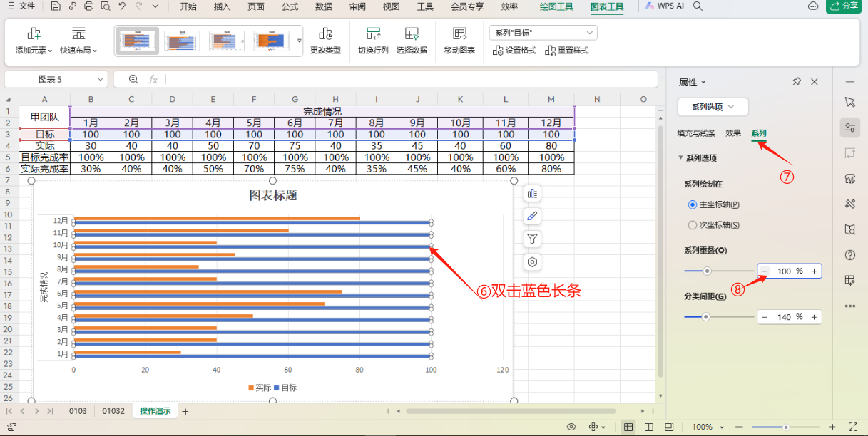Switch to page layout view in status bar
This screenshot has height=436, width=868.
tap(648, 427)
